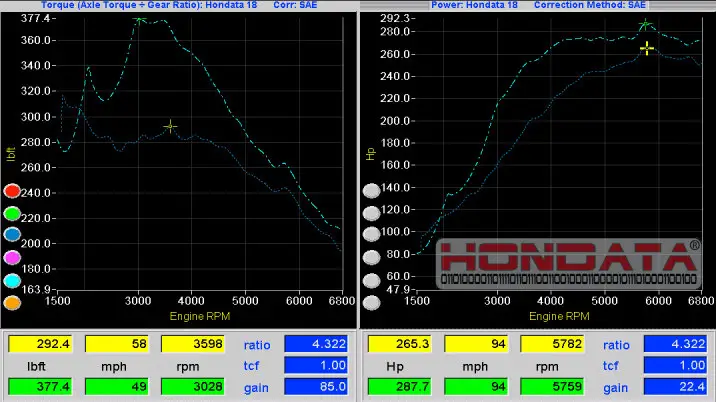Click the torque panel ratio field 4.322
Viewport: 716px width, 402px height.
[316, 344]
